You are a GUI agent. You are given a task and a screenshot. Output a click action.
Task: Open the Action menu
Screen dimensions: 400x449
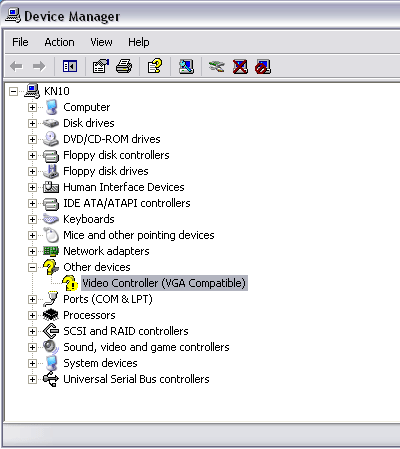pyautogui.click(x=60, y=42)
